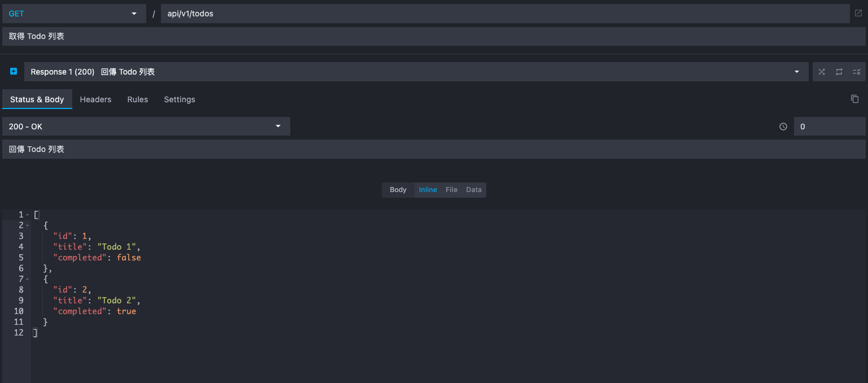The width and height of the screenshot is (868, 383).
Task: Choose the File body type
Action: click(451, 190)
